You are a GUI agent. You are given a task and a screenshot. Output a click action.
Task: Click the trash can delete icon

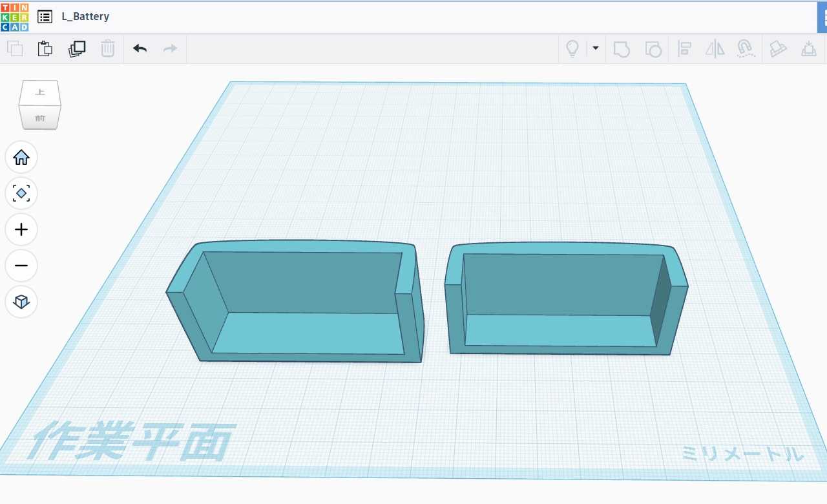pyautogui.click(x=108, y=48)
